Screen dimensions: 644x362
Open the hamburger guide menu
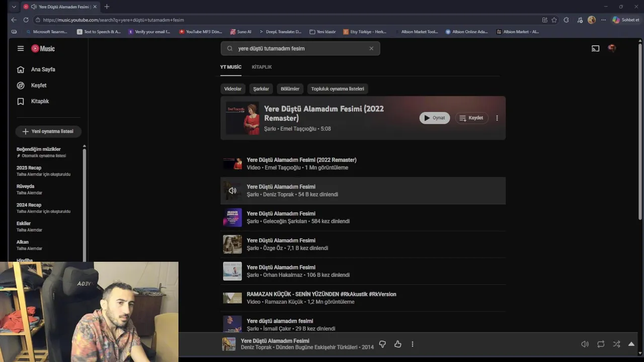click(x=21, y=48)
